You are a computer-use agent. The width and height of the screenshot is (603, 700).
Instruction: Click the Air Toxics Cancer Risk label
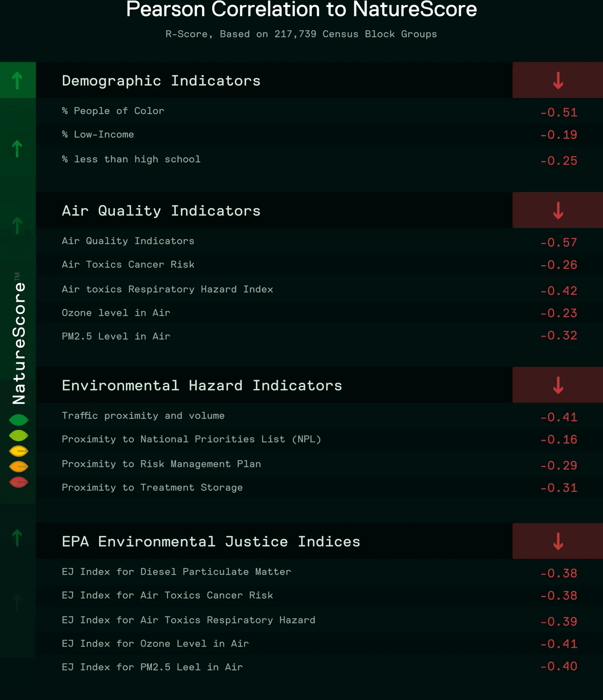(128, 264)
